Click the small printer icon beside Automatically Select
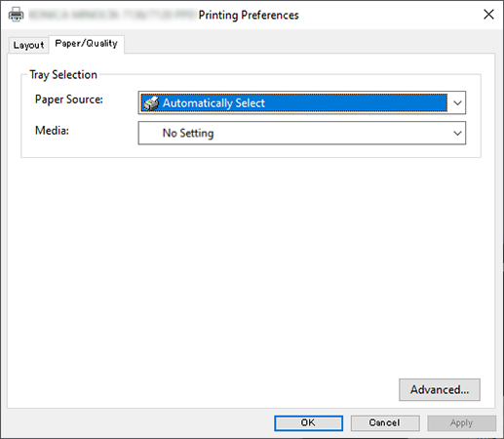Image resolution: width=504 pixels, height=439 pixels. [151, 103]
